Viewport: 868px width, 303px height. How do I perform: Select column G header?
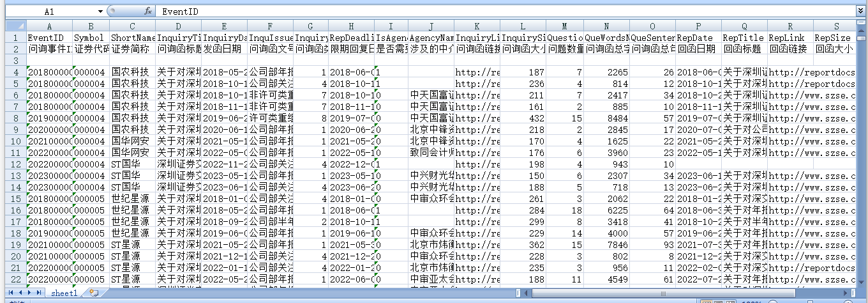tap(310, 27)
